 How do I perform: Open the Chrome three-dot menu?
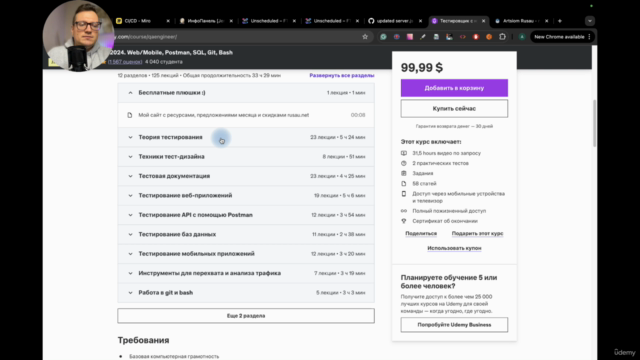point(589,37)
